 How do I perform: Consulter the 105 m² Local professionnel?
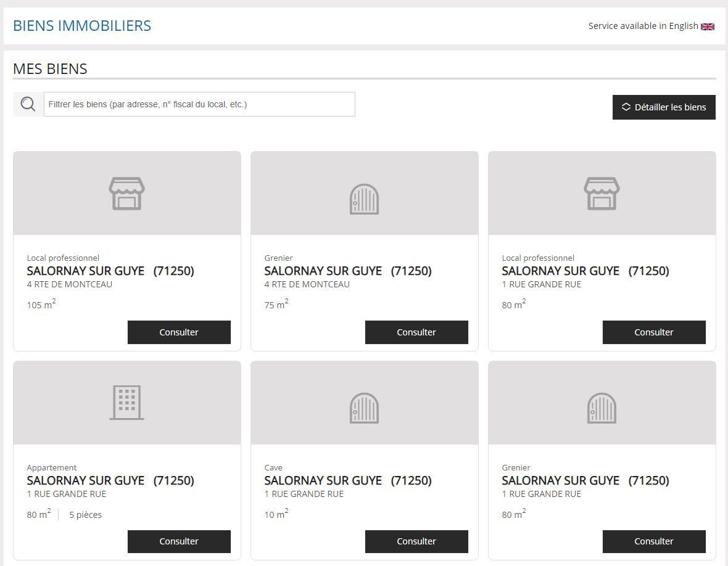click(179, 332)
